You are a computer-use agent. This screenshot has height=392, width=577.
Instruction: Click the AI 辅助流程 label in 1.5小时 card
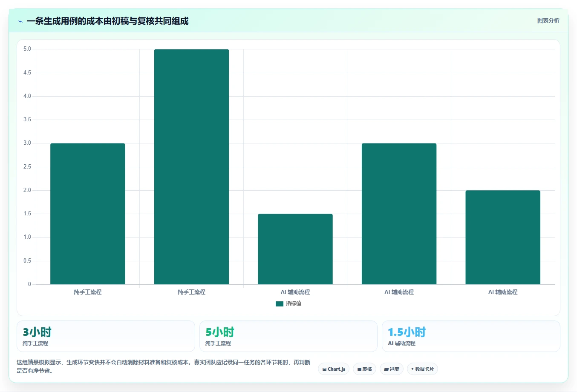point(401,343)
